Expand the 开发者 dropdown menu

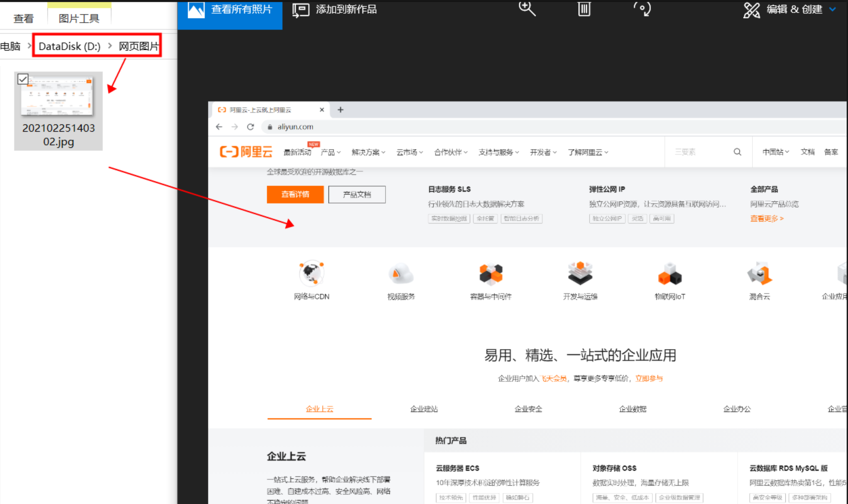click(543, 153)
